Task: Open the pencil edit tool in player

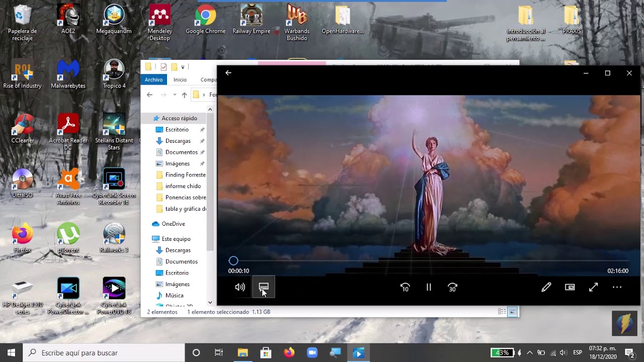Action: coord(546,287)
